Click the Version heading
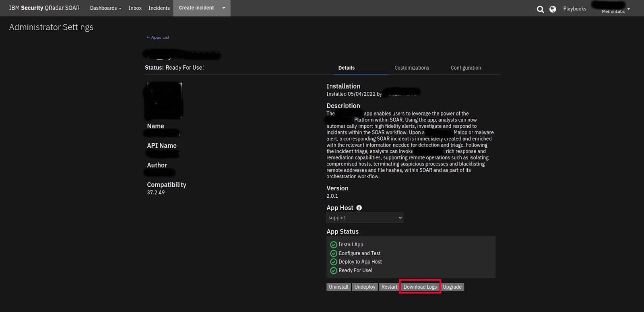The height and width of the screenshot is (312, 644). (337, 188)
